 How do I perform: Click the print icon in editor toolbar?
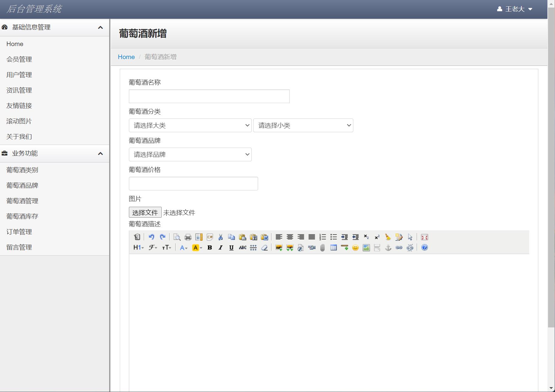click(188, 237)
